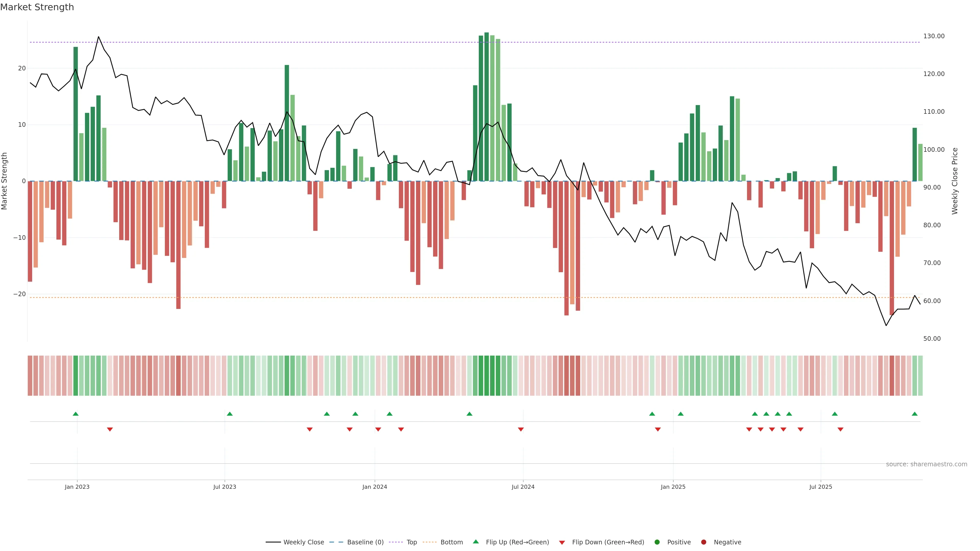The height and width of the screenshot is (551, 980).
Task: Click the red flip-down triangle just before Jul 2024
Action: pyautogui.click(x=520, y=429)
